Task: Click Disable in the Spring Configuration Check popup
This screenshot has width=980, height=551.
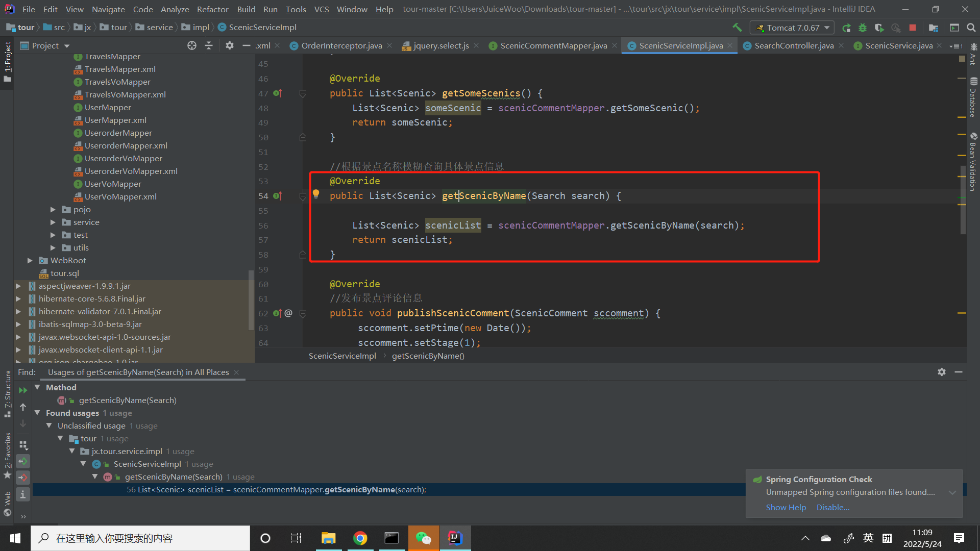Action: [832, 507]
